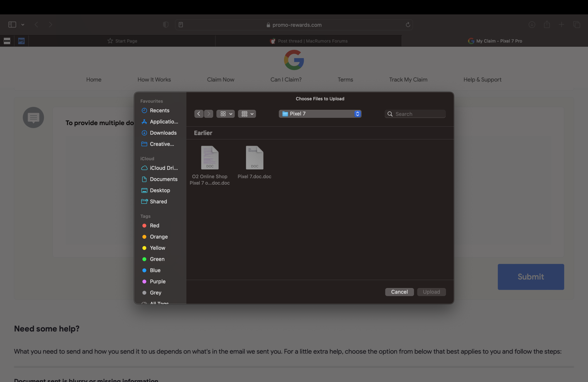Choose the Purple tag in the sidebar
This screenshot has width=588, height=382.
(158, 281)
